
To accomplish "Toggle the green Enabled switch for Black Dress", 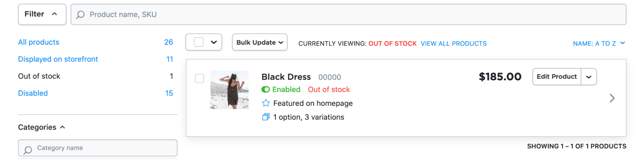I will 266,89.
